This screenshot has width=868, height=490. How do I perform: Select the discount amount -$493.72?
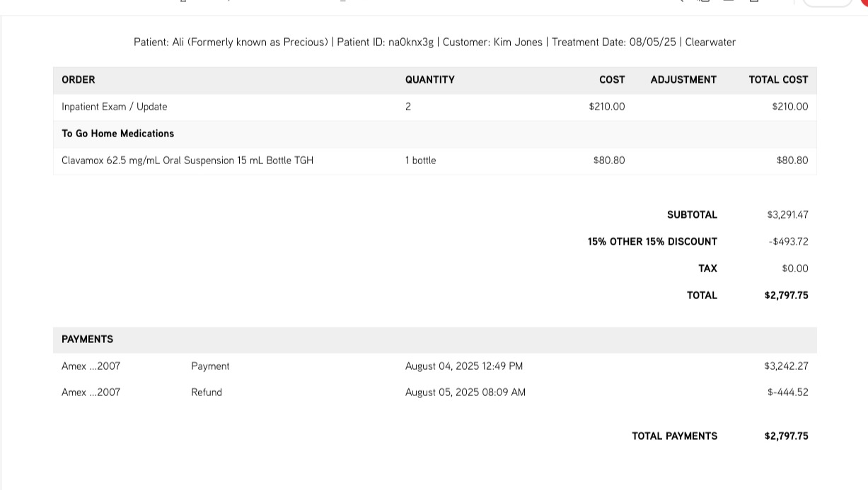(x=788, y=242)
